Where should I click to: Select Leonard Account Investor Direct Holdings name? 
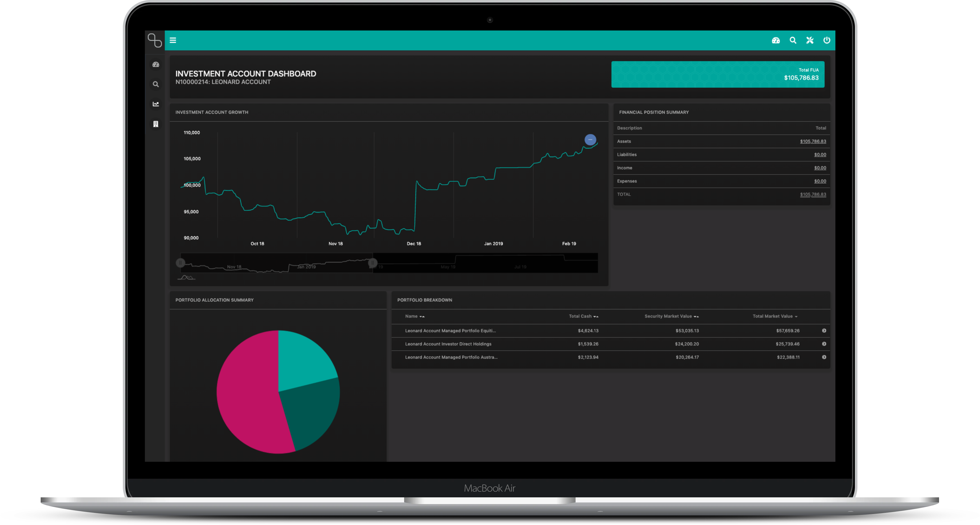(x=448, y=344)
